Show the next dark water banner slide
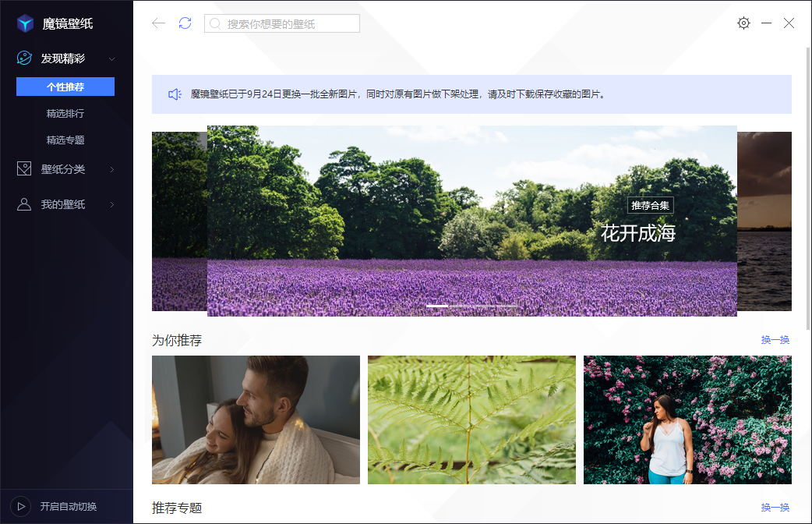The height and width of the screenshot is (524, 812). click(x=764, y=221)
